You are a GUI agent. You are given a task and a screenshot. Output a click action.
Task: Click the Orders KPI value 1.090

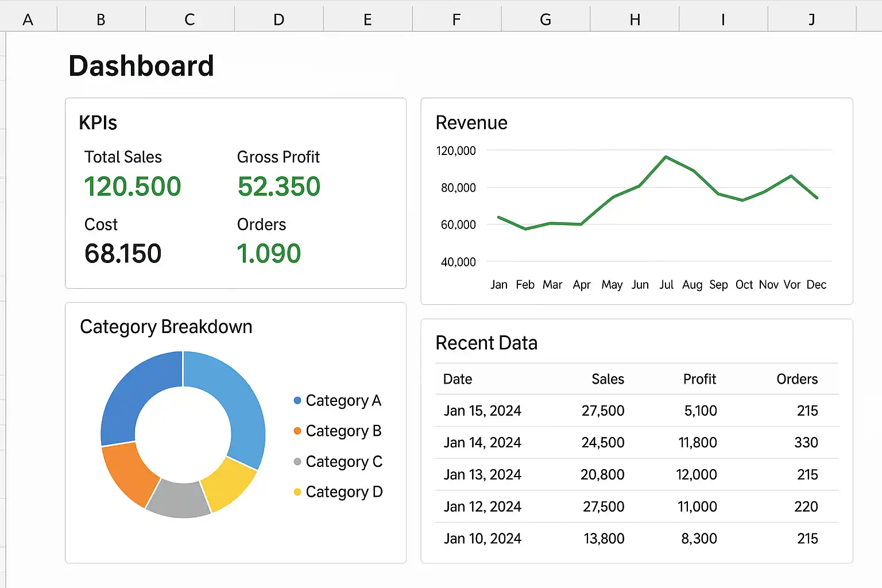click(269, 254)
